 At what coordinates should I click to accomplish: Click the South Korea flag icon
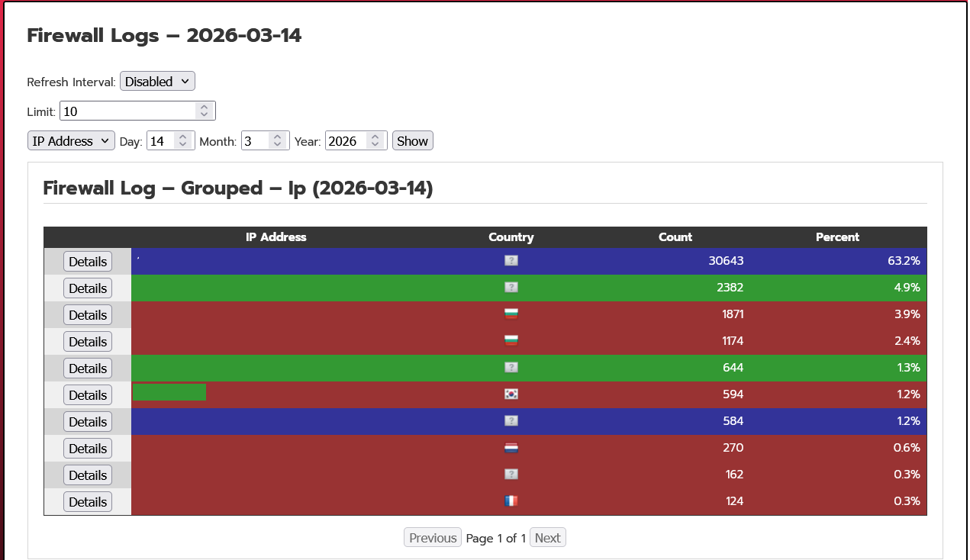pos(511,394)
